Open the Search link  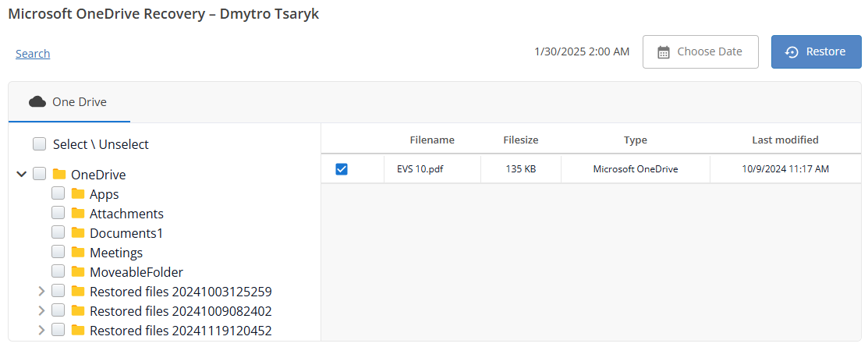[33, 54]
